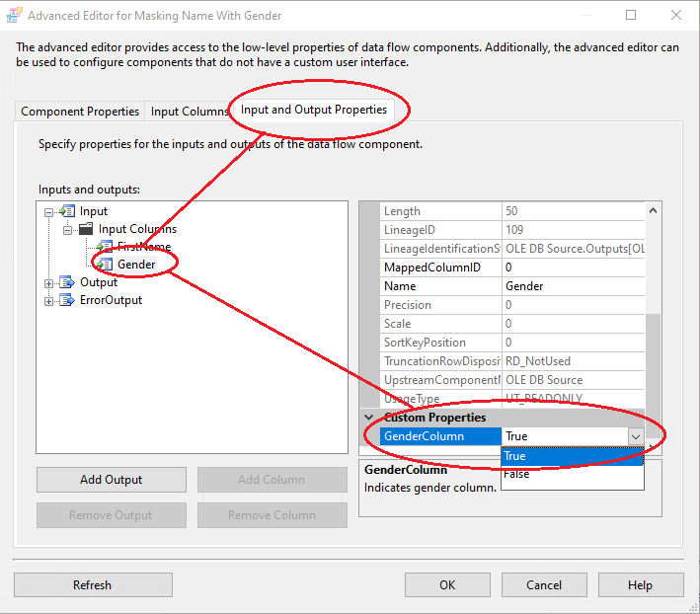Click the Gender column icon

[105, 265]
